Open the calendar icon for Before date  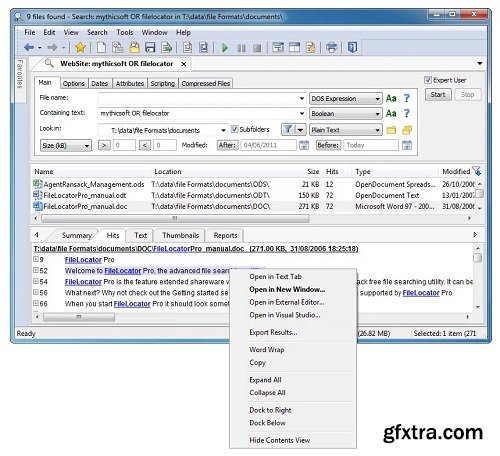tap(407, 145)
